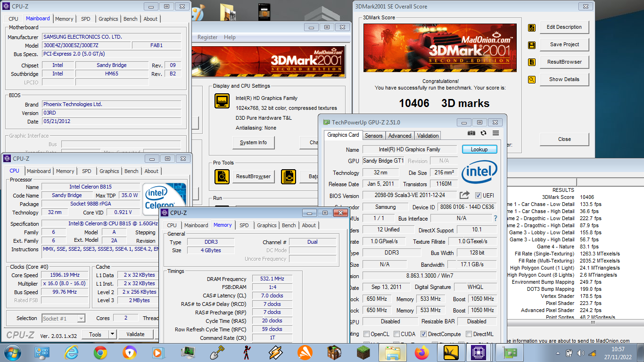This screenshot has height=362, width=644.
Task: Click the magnifier icon beside Show Details
Action: 532,80
